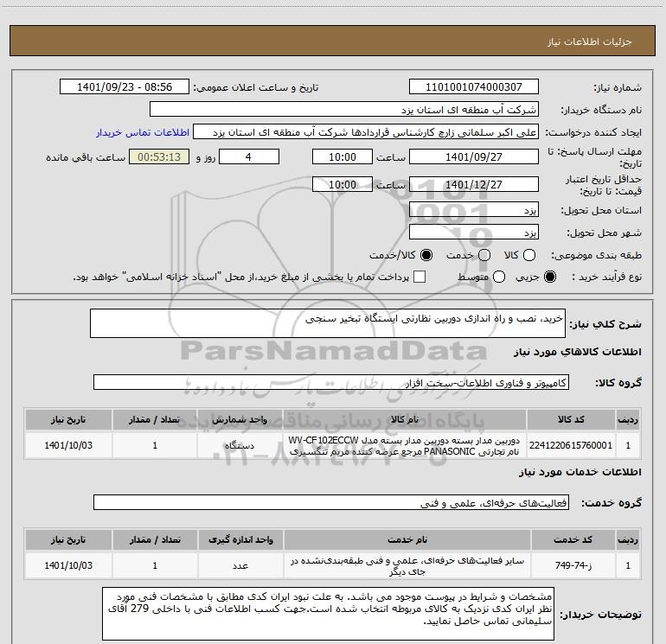Click the delivery city field یزد

tap(474, 233)
